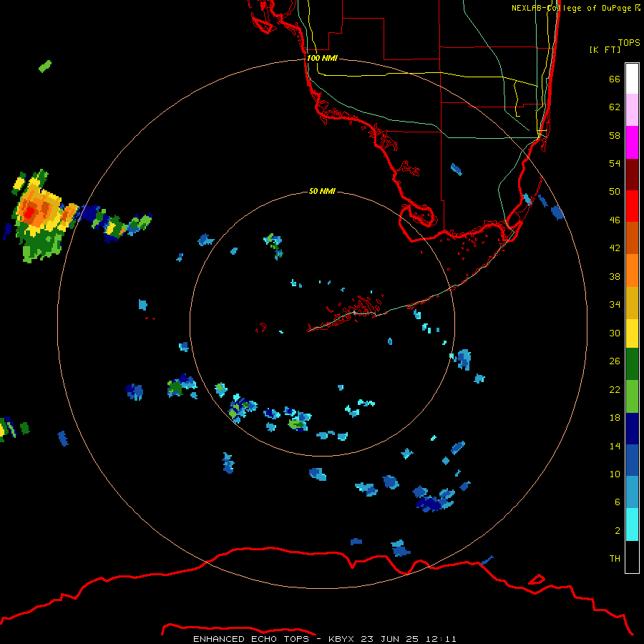This screenshot has height=644, width=644.
Task: Pick the gold legend swatch
Action: tap(632, 303)
